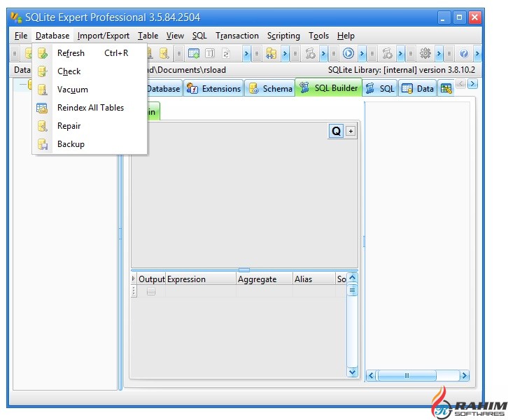Click the Aggregate column header
The width and height of the screenshot is (508, 420).
[x=264, y=279]
